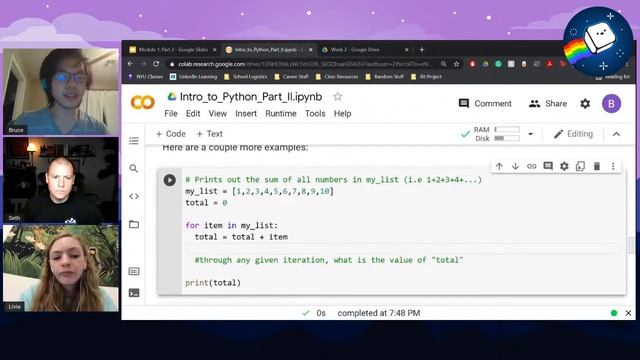Viewport: 640px width, 360px height.
Task: Click the 'completed at 7:48 PM' status text
Action: [x=379, y=313]
